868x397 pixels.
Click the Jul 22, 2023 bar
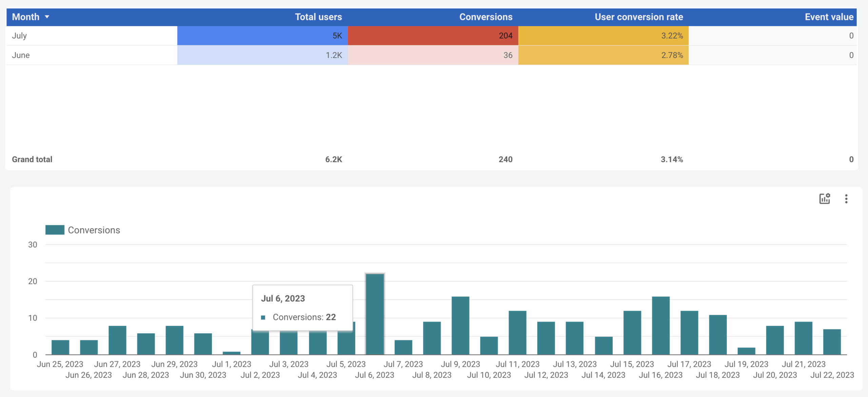pos(832,342)
